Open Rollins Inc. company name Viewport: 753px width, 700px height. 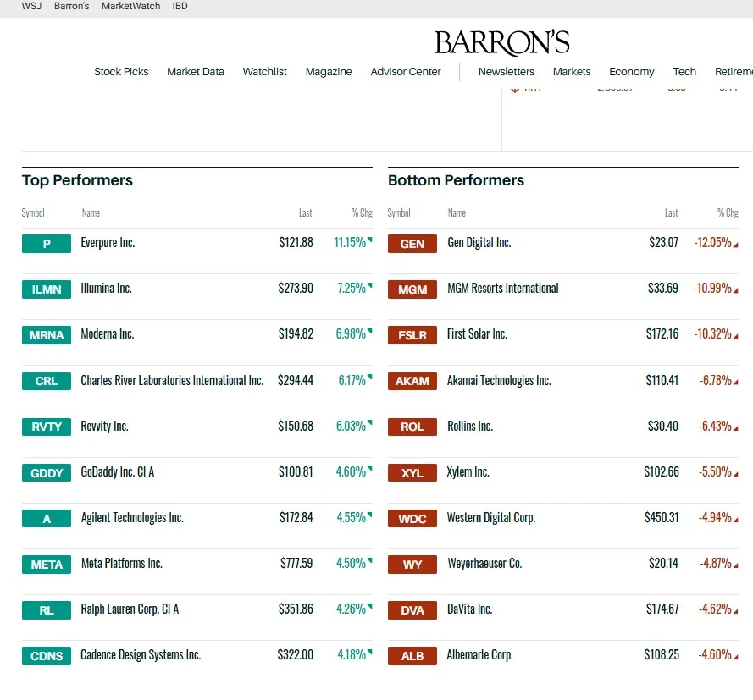[470, 426]
